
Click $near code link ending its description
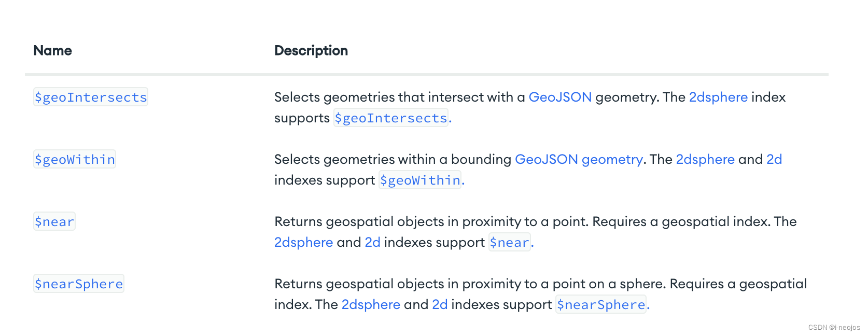pyautogui.click(x=510, y=242)
